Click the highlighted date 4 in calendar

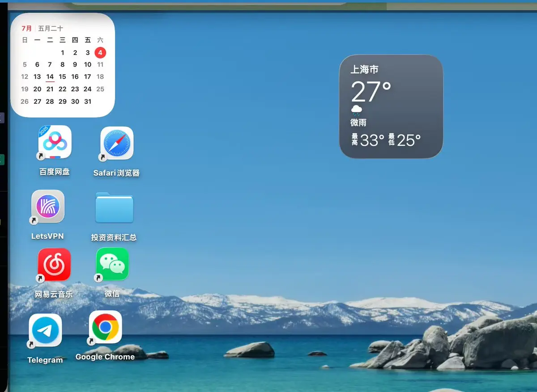(100, 53)
